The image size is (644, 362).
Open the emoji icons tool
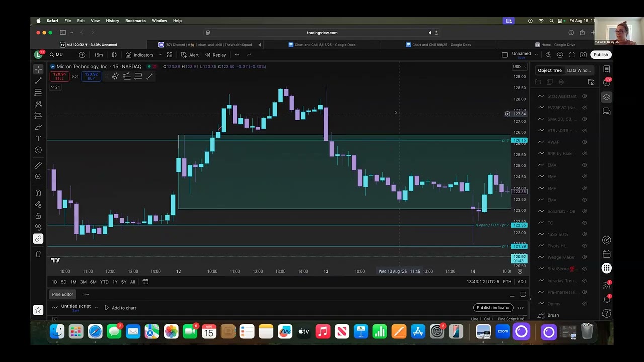click(38, 150)
